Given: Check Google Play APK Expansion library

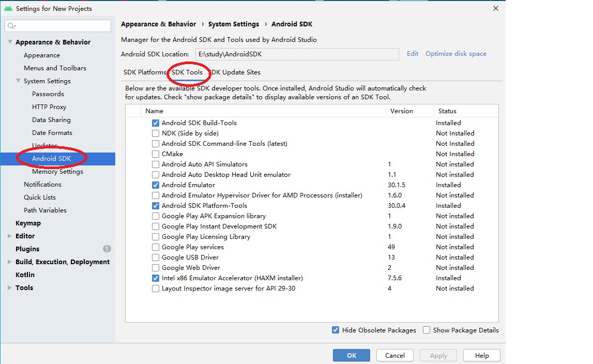Looking at the screenshot, I should tap(156, 216).
